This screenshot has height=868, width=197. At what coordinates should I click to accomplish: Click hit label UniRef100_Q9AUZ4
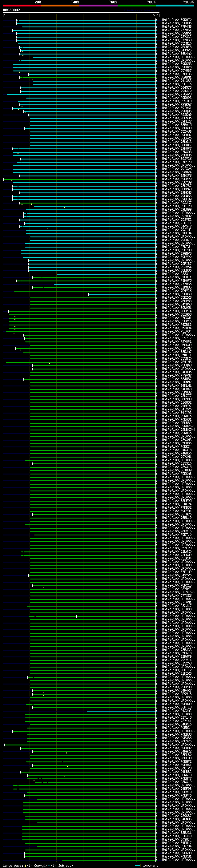176,172
